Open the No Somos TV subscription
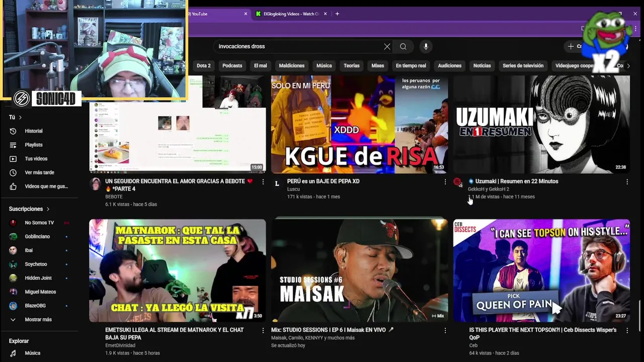The image size is (644, 362). pyautogui.click(x=39, y=223)
